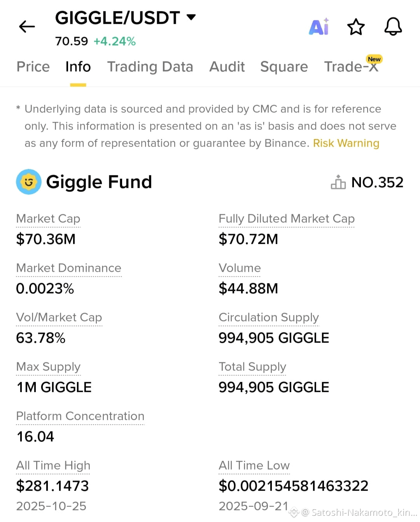The height and width of the screenshot is (522, 420).
Task: Switch to the Audit tab
Action: (x=227, y=66)
